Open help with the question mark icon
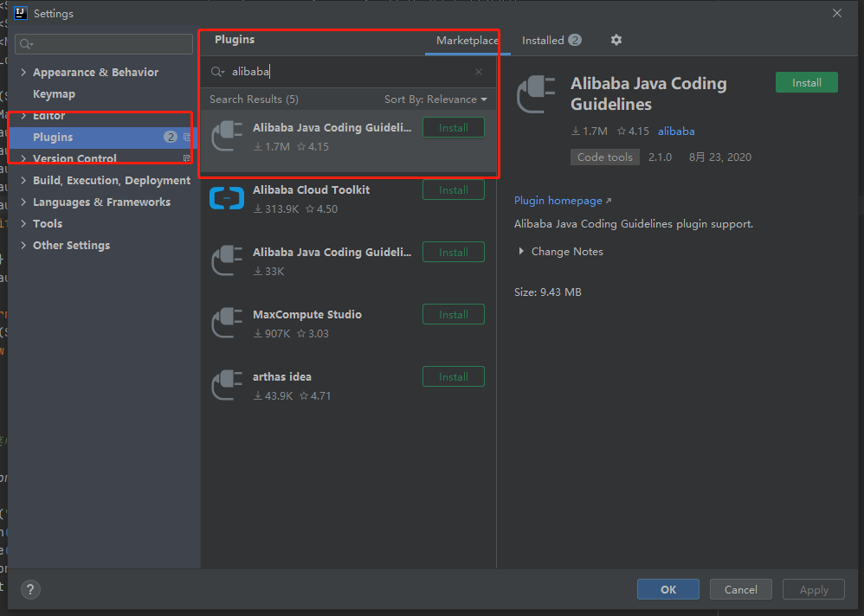Image resolution: width=864 pixels, height=616 pixels. [30, 589]
